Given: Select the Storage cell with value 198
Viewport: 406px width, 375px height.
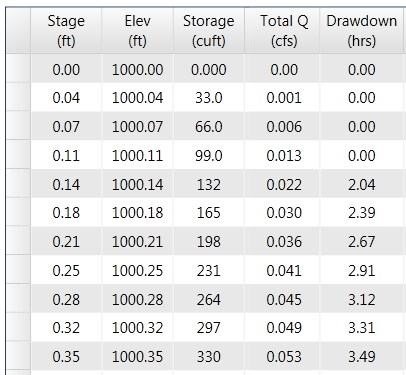Looking at the screenshot, I should tap(209, 241).
